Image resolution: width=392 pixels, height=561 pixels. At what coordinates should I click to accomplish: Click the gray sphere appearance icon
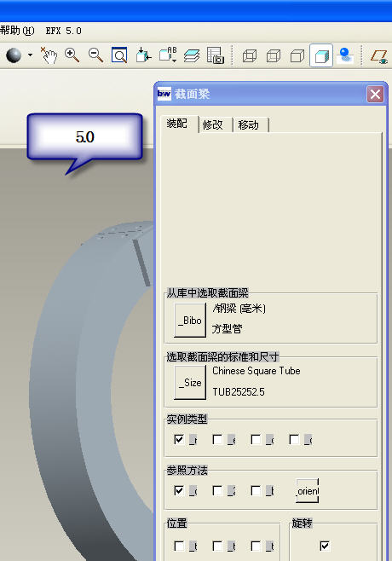click(14, 55)
